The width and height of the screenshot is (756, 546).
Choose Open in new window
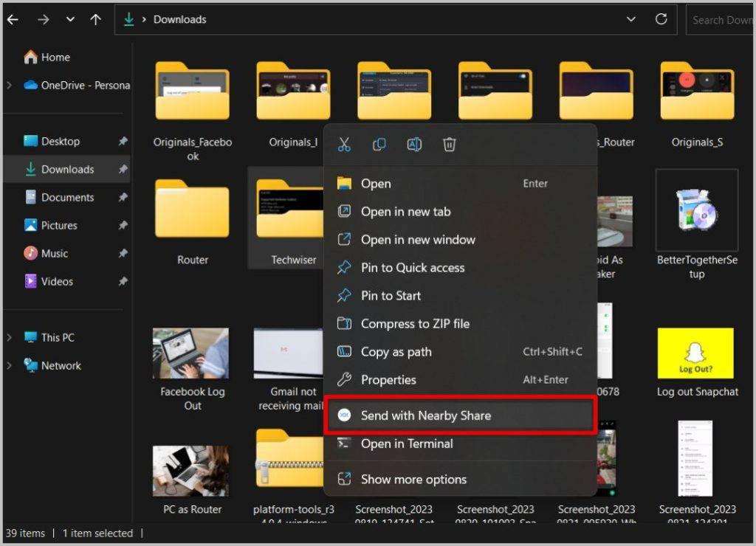(x=461, y=240)
